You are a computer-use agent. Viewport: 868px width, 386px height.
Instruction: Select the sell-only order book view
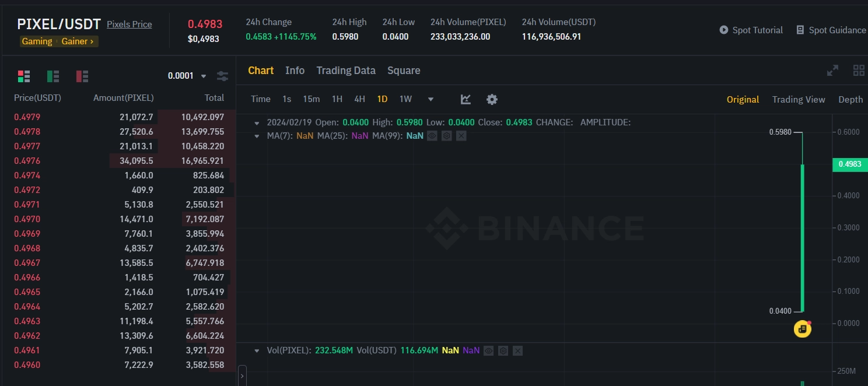pyautogui.click(x=82, y=76)
